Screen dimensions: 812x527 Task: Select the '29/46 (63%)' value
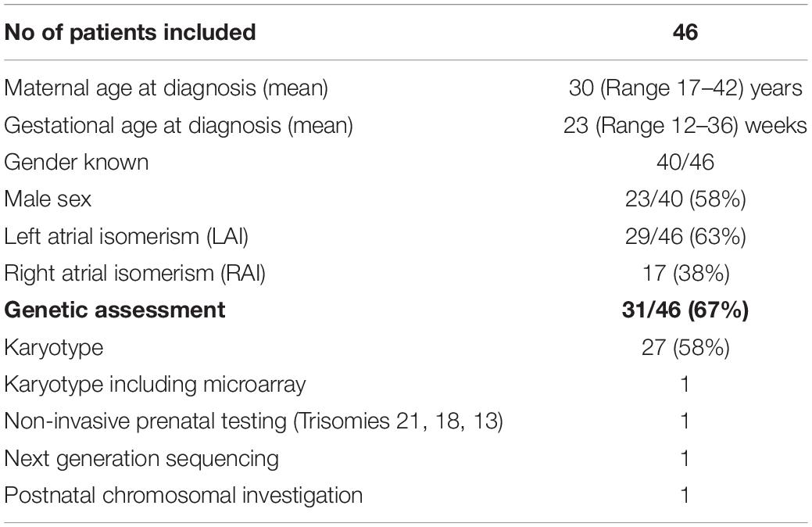point(685,237)
